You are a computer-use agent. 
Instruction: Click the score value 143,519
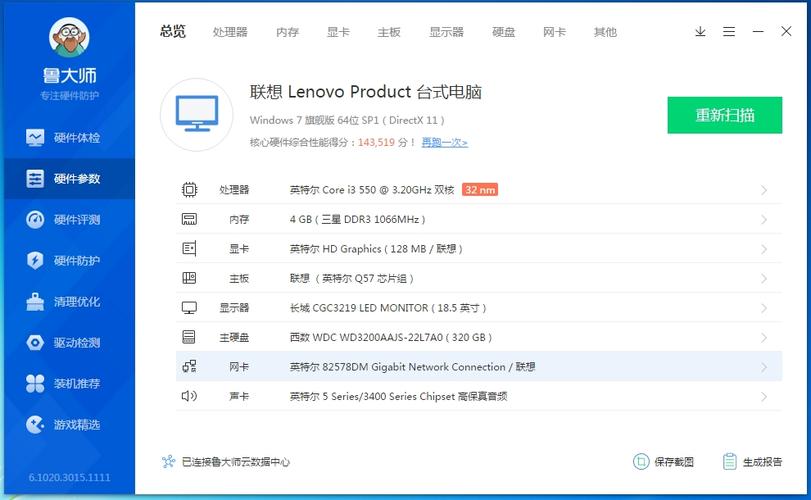point(376,142)
